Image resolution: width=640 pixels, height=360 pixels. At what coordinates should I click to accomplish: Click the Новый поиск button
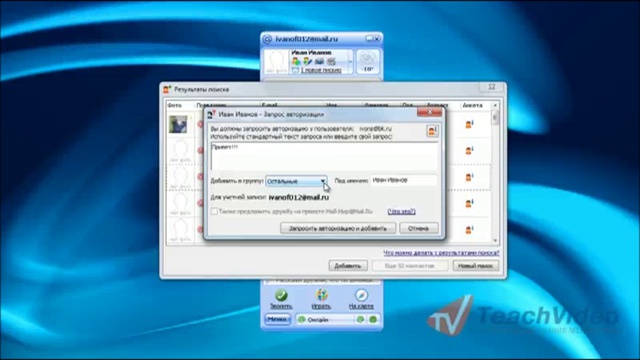(476, 266)
